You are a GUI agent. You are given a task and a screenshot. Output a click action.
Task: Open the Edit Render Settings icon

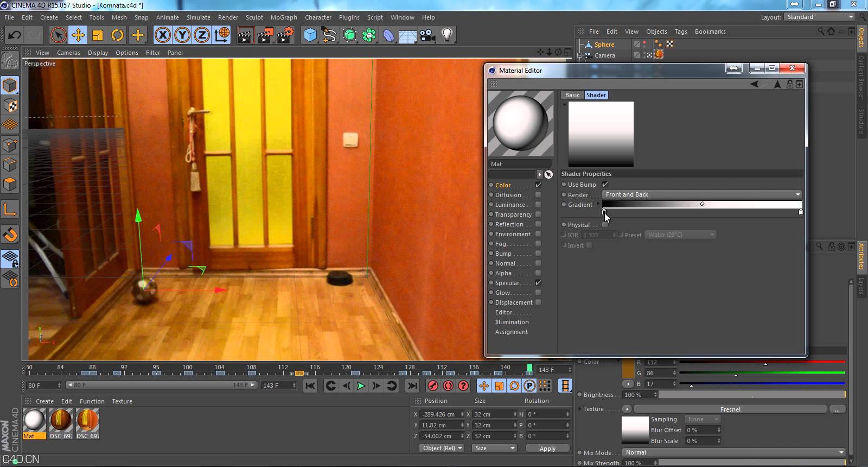click(285, 36)
